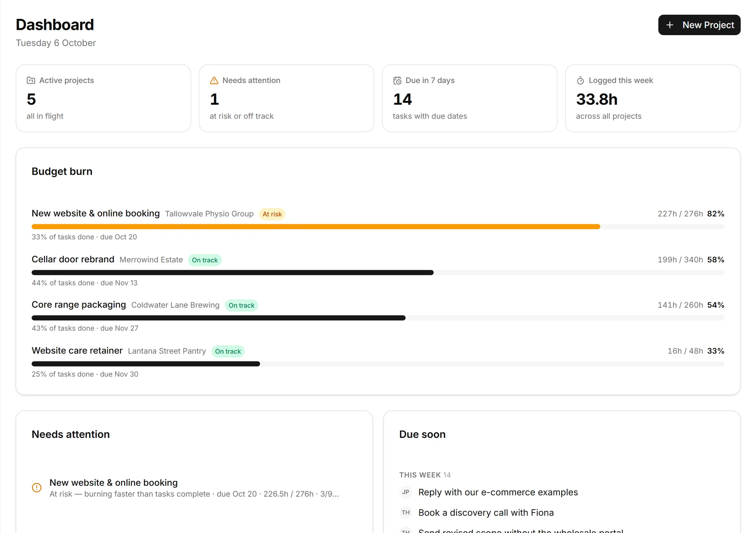Click the 16h / 48h hours value

[x=685, y=351]
